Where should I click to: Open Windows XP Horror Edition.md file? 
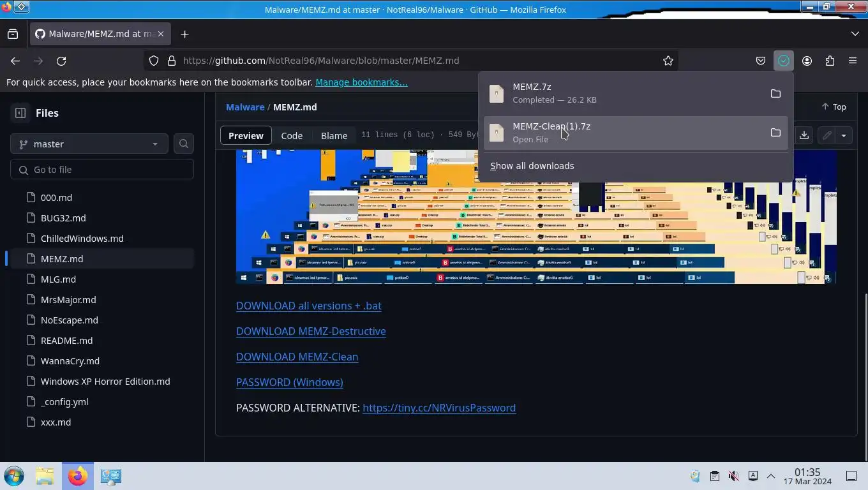coord(105,382)
